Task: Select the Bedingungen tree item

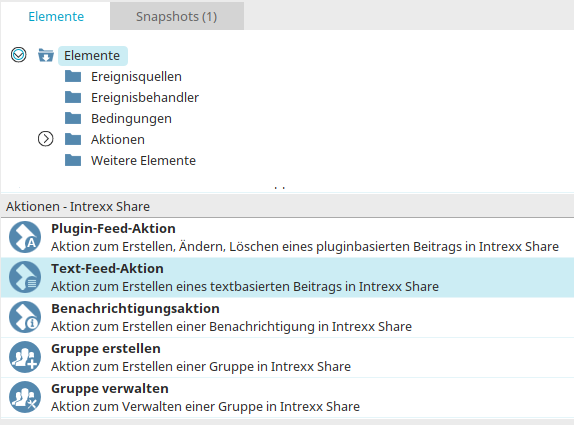Action: [x=131, y=118]
